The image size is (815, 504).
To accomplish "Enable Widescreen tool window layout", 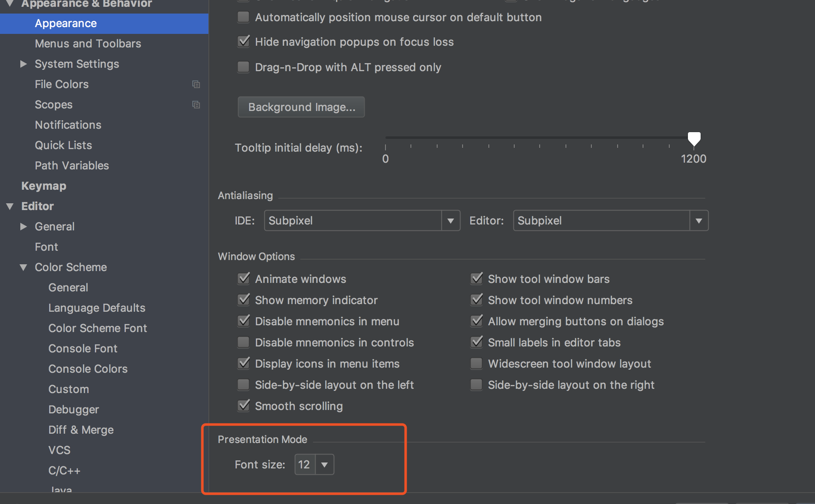I will pos(477,363).
